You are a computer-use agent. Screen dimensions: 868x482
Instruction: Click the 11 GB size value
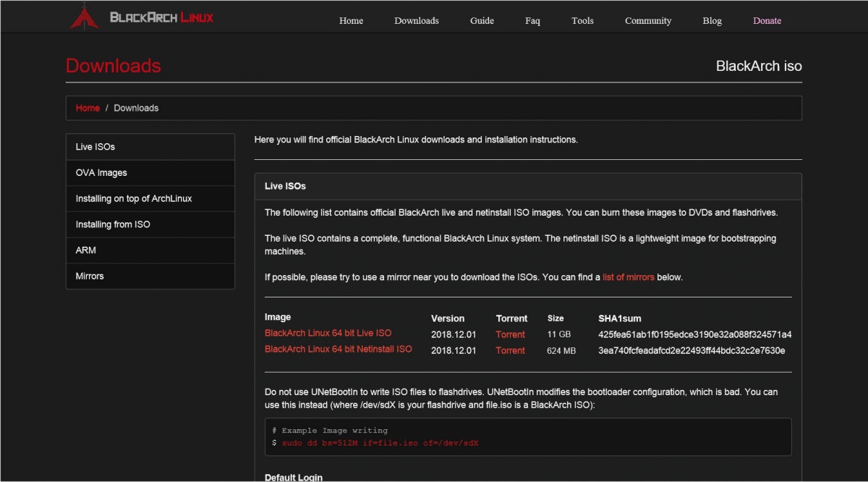point(558,334)
